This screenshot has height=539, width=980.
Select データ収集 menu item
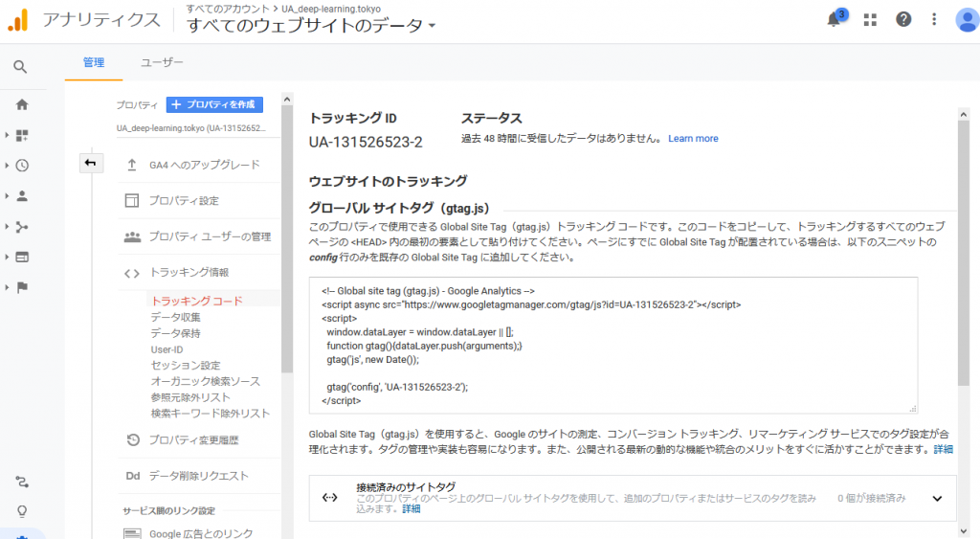point(176,317)
